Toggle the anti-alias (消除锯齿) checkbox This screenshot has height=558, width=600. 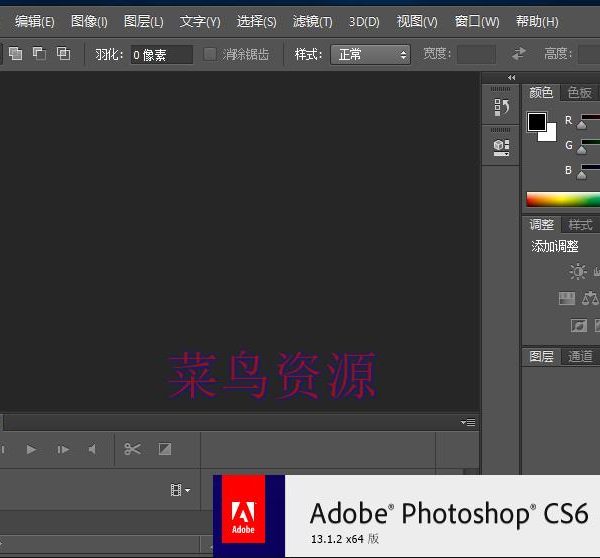[x=210, y=54]
